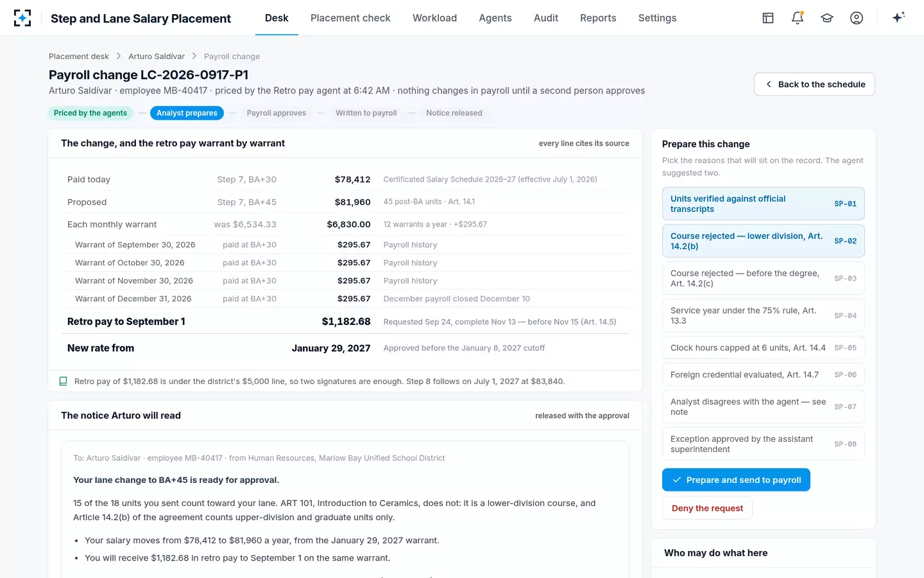Click the Priced by the agents stage
This screenshot has height=578, width=924.
click(90, 113)
